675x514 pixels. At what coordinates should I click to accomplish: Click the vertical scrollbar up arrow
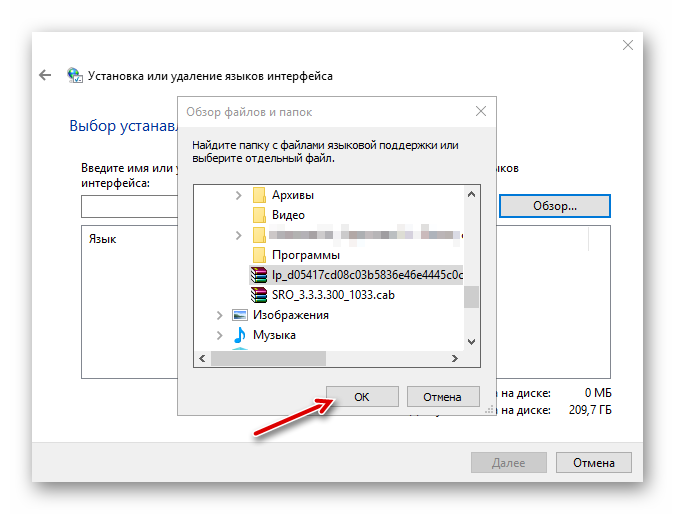coord(471,195)
